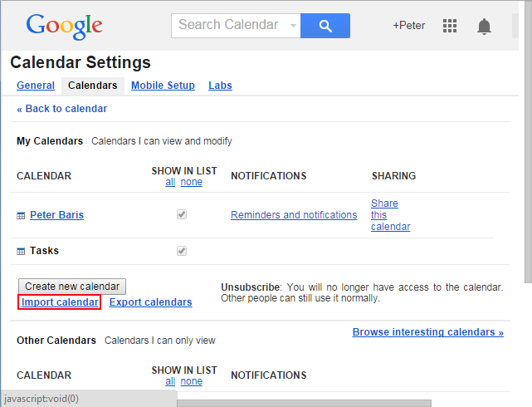Viewport: 532px width, 407px height.
Task: Click Create new calendar button
Action: [x=72, y=287]
